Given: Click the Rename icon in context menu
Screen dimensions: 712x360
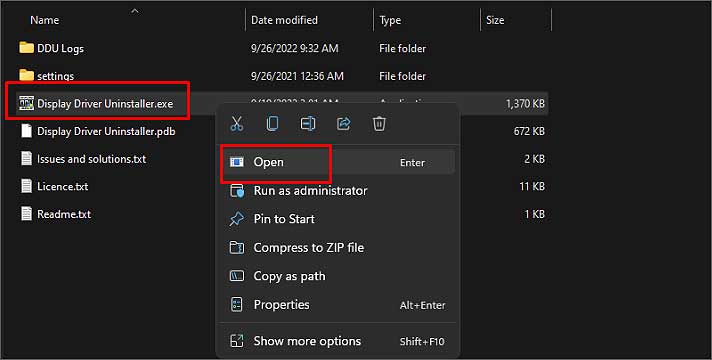Looking at the screenshot, I should [308, 123].
